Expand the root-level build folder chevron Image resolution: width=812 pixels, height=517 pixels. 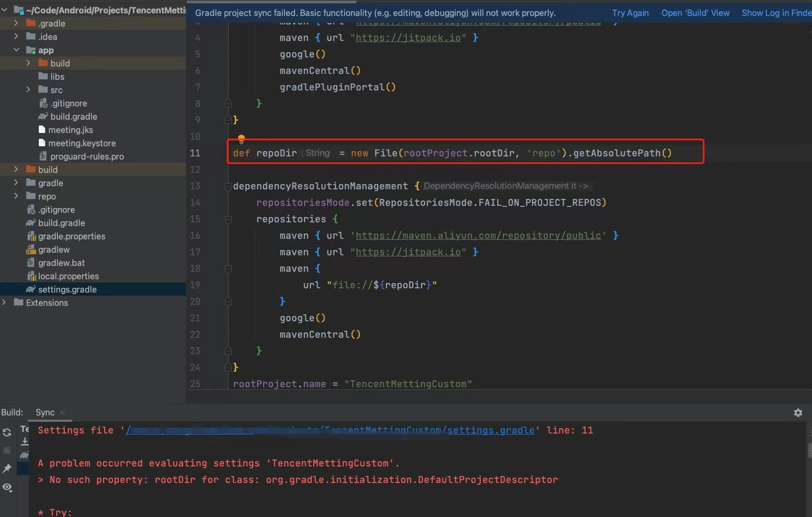pyautogui.click(x=16, y=169)
